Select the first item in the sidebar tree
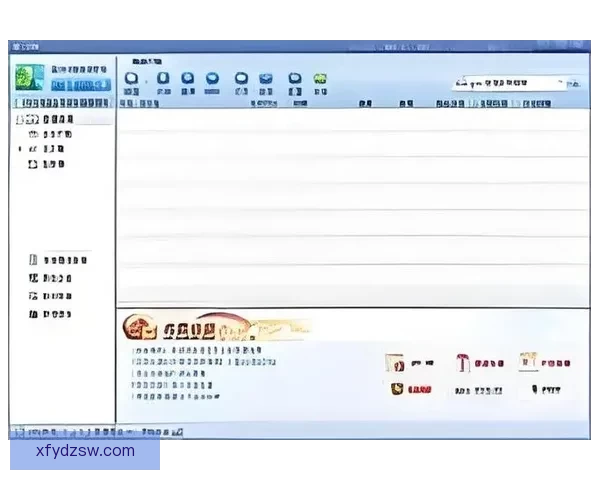 click(x=48, y=118)
